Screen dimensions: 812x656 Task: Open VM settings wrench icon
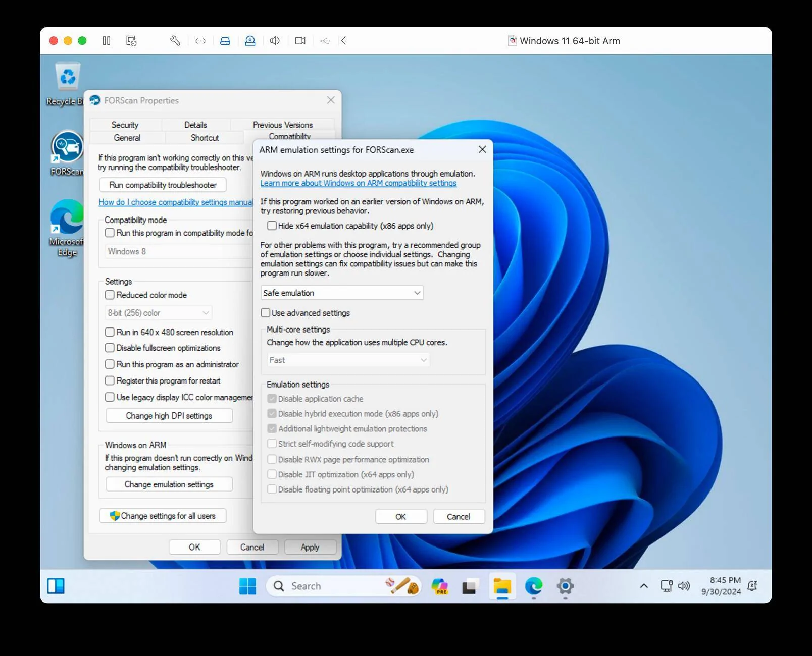(175, 41)
